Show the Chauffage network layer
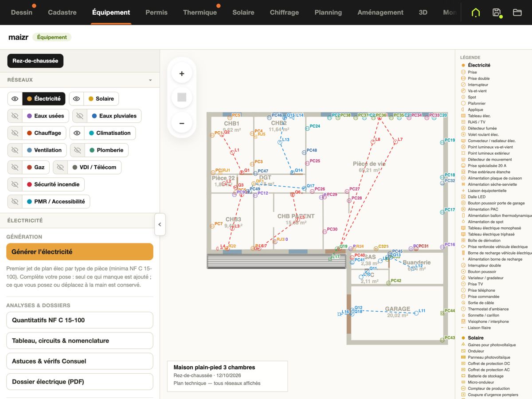The width and height of the screenshot is (532, 399). [15, 133]
